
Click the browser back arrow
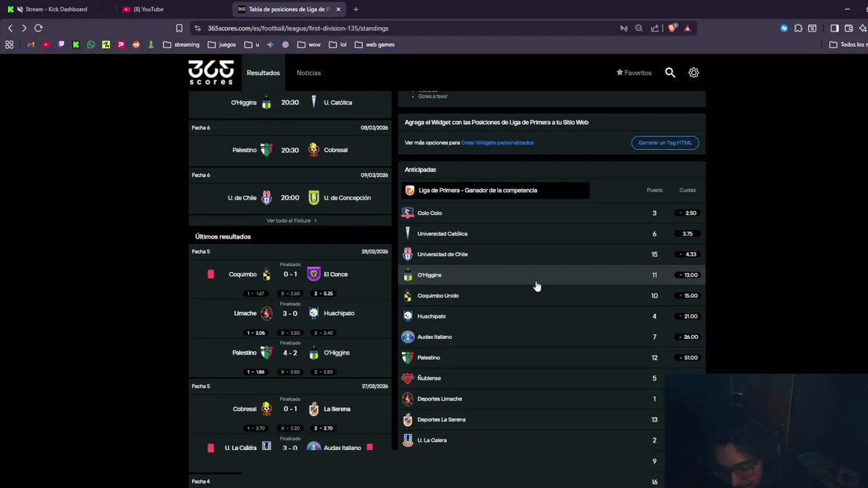(10, 28)
